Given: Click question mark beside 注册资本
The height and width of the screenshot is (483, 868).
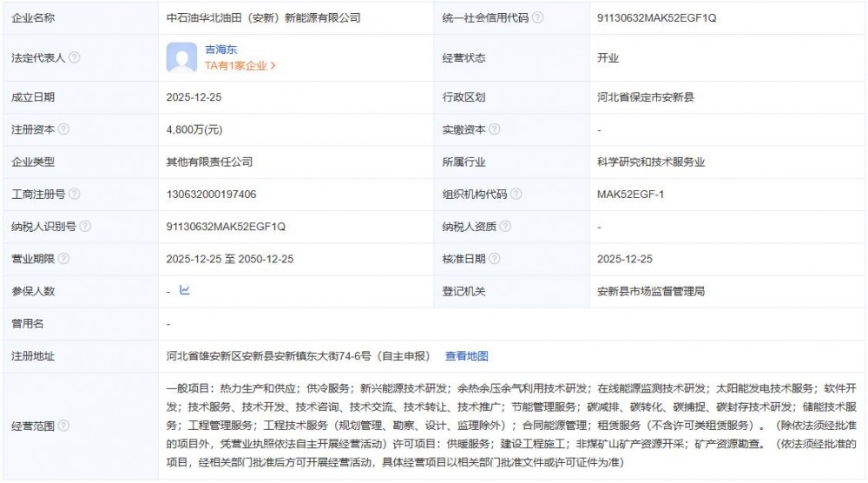Looking at the screenshot, I should pyautogui.click(x=63, y=129).
